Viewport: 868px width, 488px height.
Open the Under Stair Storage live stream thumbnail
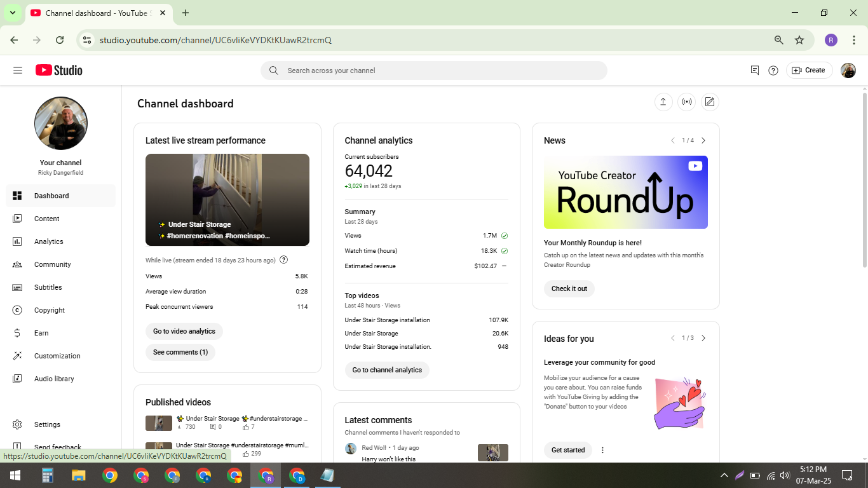click(227, 200)
